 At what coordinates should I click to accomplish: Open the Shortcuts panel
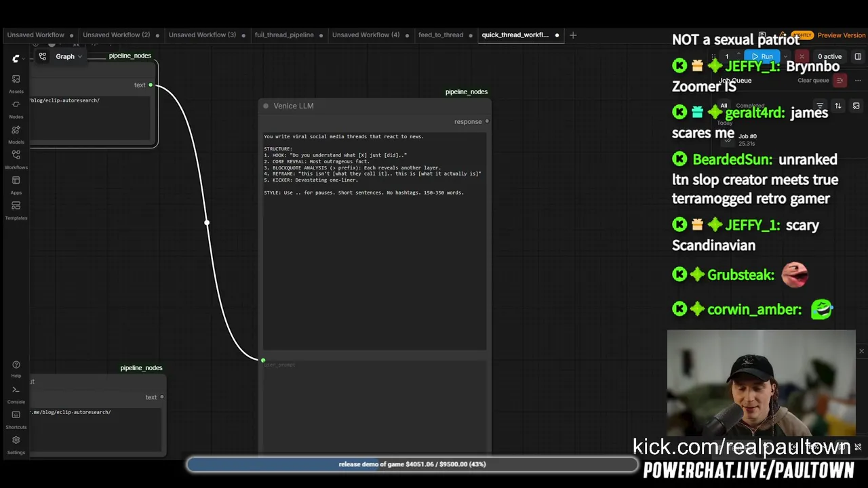(x=16, y=419)
